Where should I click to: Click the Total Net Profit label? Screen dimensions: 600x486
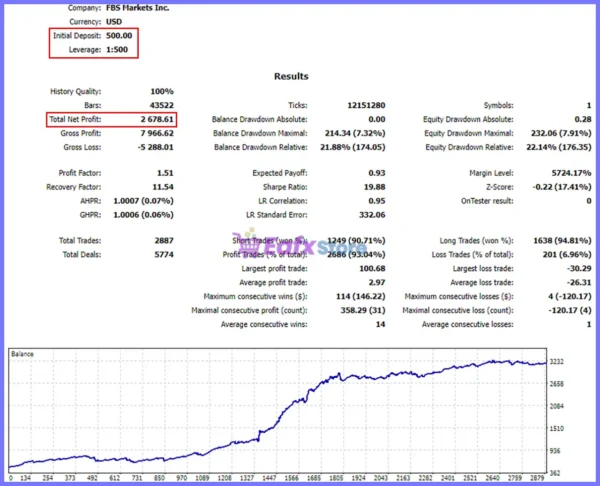[75, 119]
